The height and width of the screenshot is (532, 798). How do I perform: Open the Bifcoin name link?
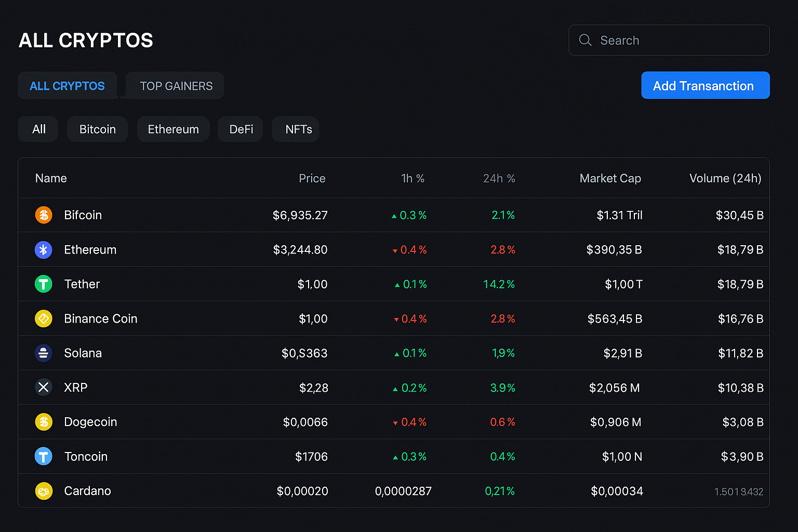[83, 215]
